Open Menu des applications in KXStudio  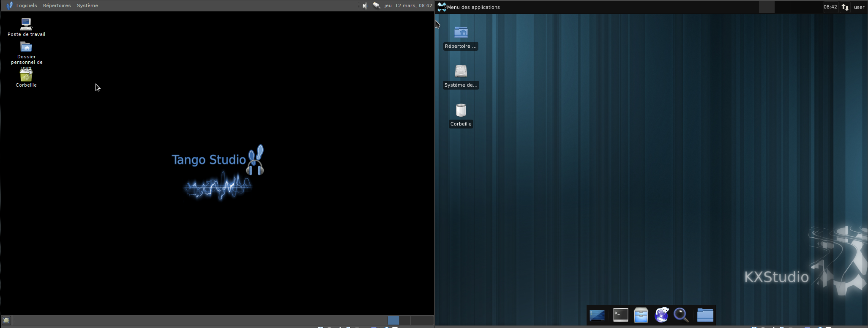click(469, 7)
